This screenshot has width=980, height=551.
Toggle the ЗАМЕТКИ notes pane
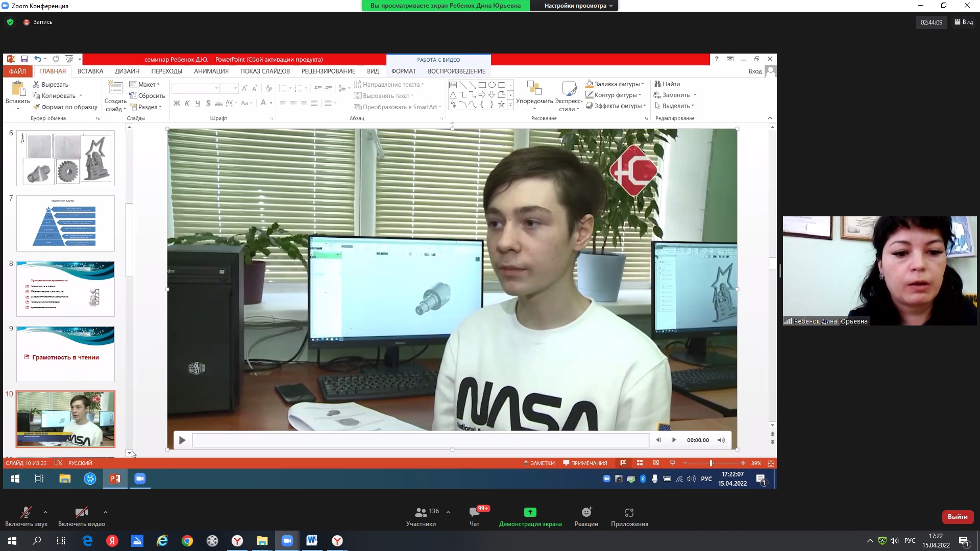538,463
